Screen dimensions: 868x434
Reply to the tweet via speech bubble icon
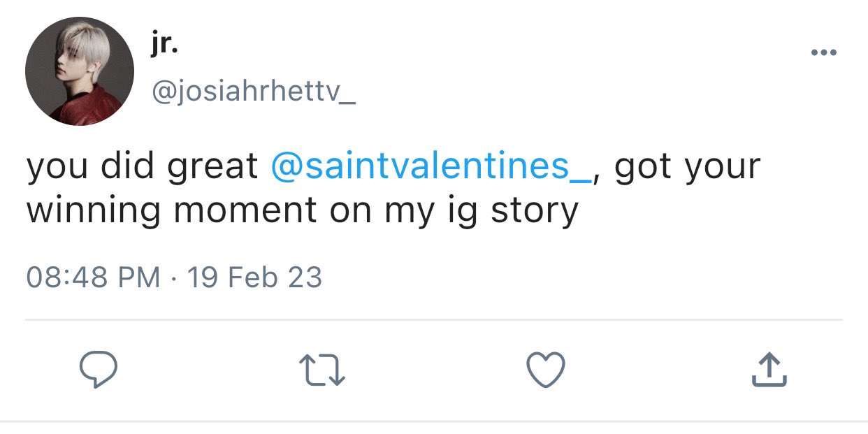point(97,370)
